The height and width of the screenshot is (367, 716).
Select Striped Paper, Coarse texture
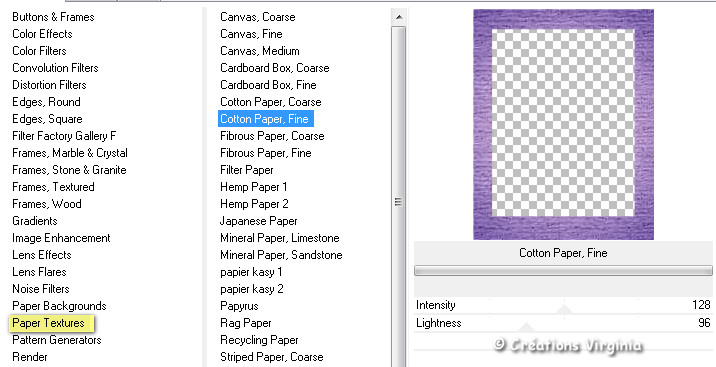tap(272, 357)
